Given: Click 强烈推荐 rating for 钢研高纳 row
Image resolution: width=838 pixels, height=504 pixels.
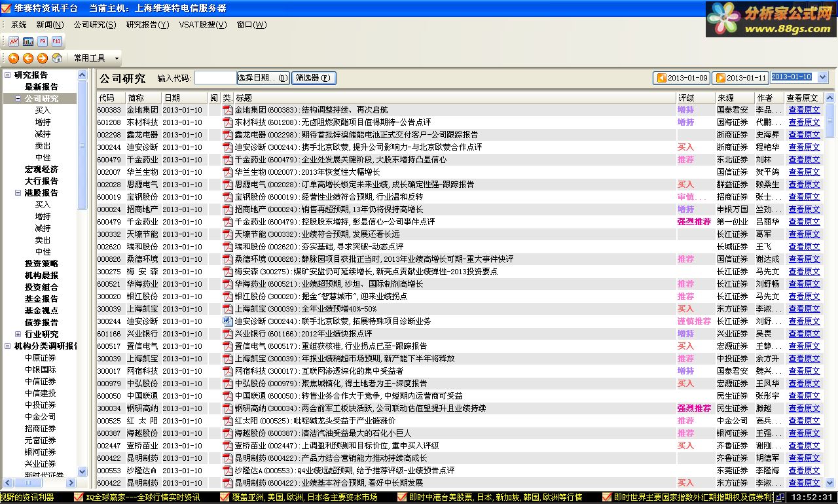Looking at the screenshot, I should 694,408.
